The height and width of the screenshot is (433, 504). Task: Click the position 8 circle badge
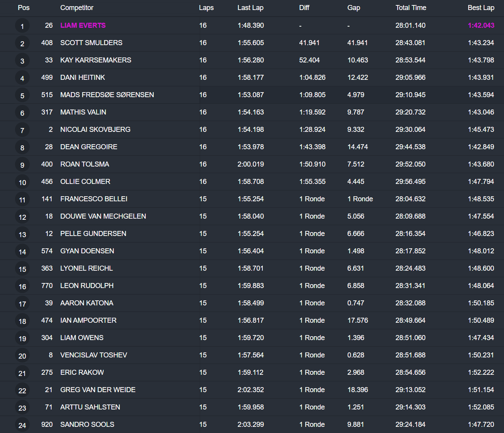pos(22,148)
